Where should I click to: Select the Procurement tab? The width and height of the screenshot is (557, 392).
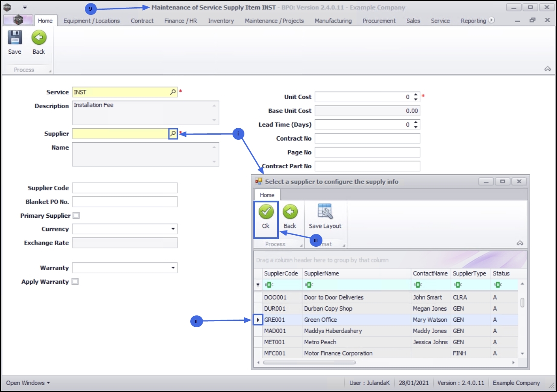[x=379, y=20]
